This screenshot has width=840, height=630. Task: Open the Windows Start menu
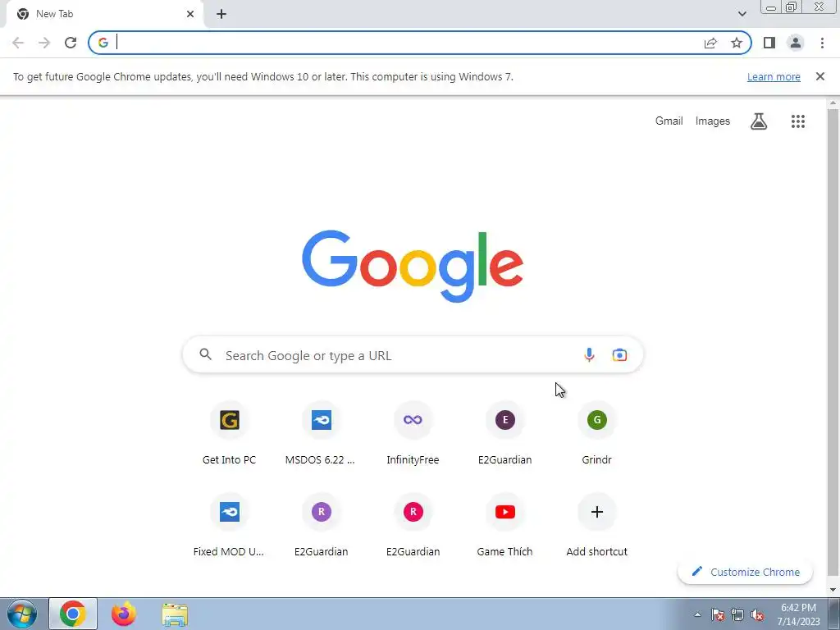[x=22, y=614]
